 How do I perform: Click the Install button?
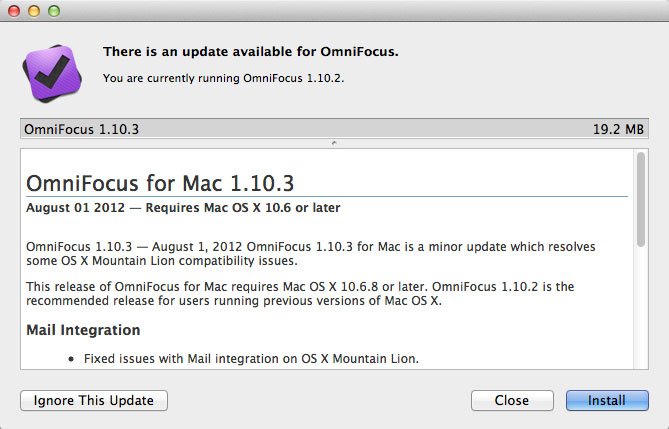[x=607, y=400]
